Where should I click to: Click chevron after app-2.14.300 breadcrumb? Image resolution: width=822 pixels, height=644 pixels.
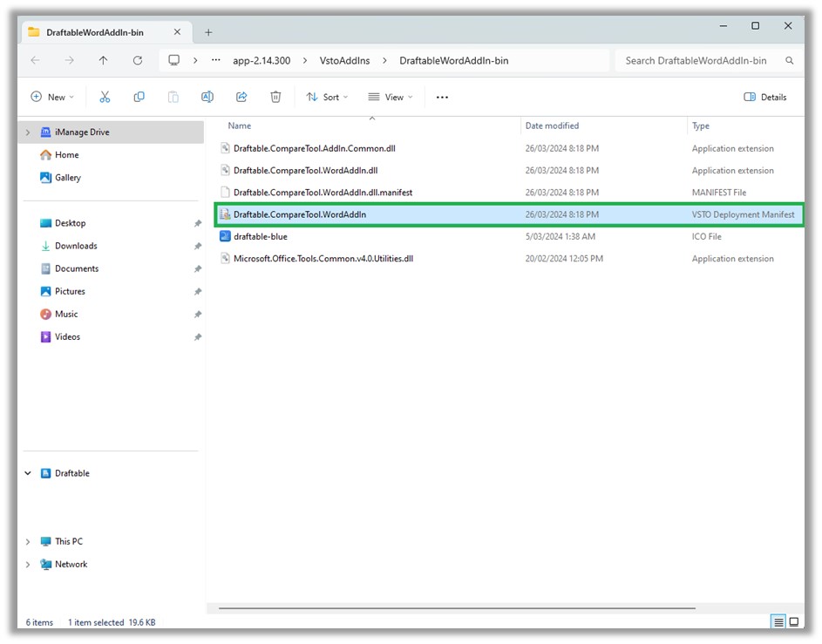click(305, 61)
